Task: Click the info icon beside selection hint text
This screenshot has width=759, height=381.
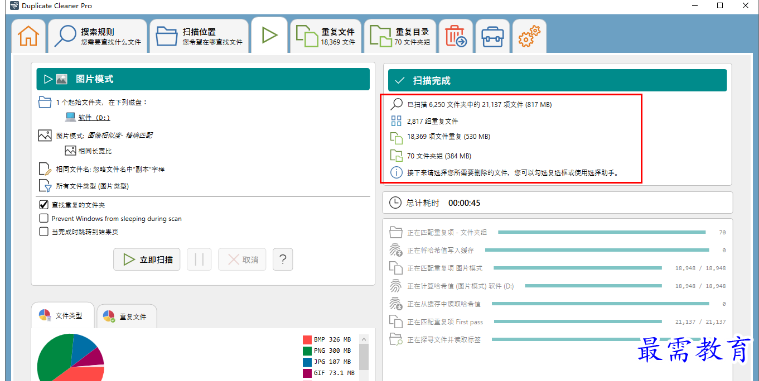Action: click(x=396, y=172)
